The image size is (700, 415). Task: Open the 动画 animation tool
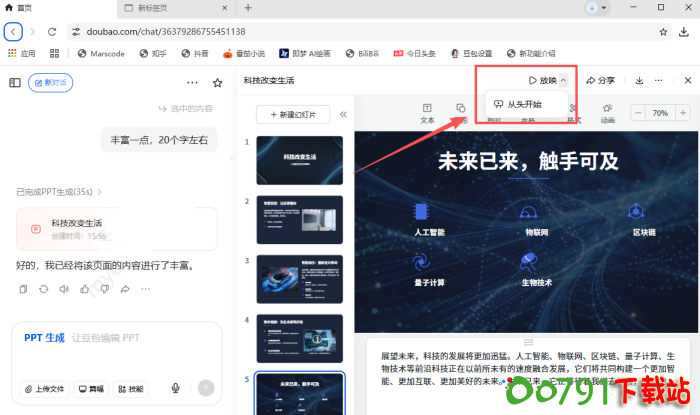(607, 112)
